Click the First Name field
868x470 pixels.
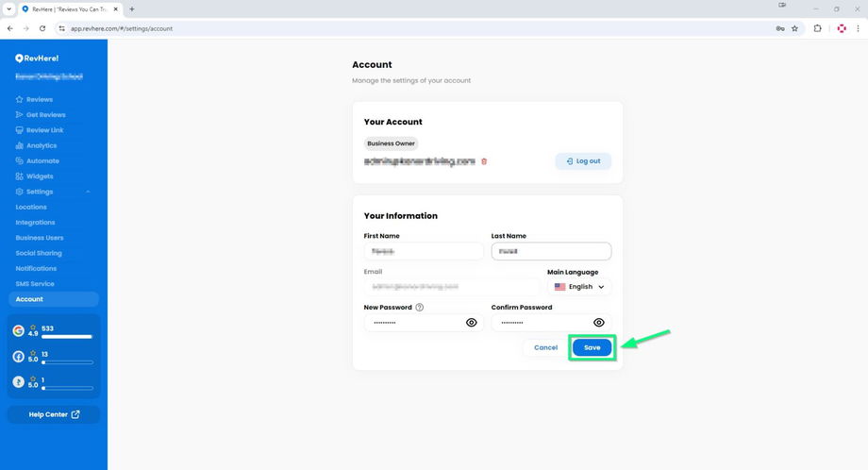424,251
